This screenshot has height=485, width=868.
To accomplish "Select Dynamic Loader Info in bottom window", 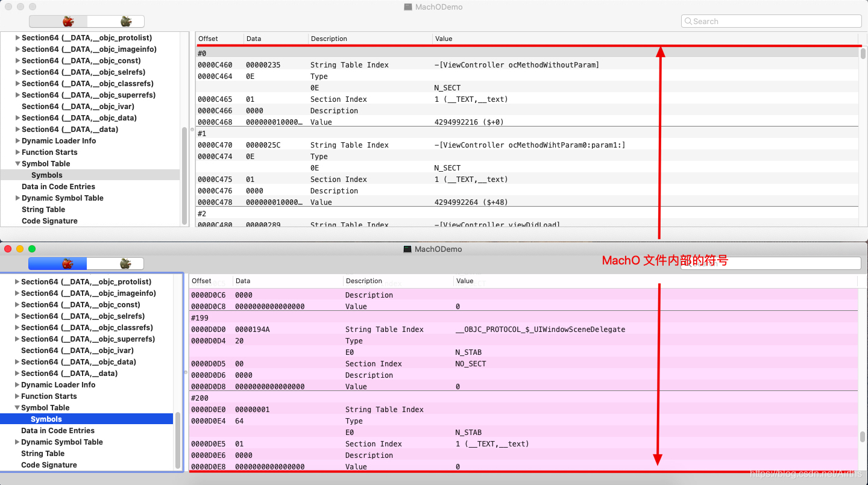I will coord(58,385).
